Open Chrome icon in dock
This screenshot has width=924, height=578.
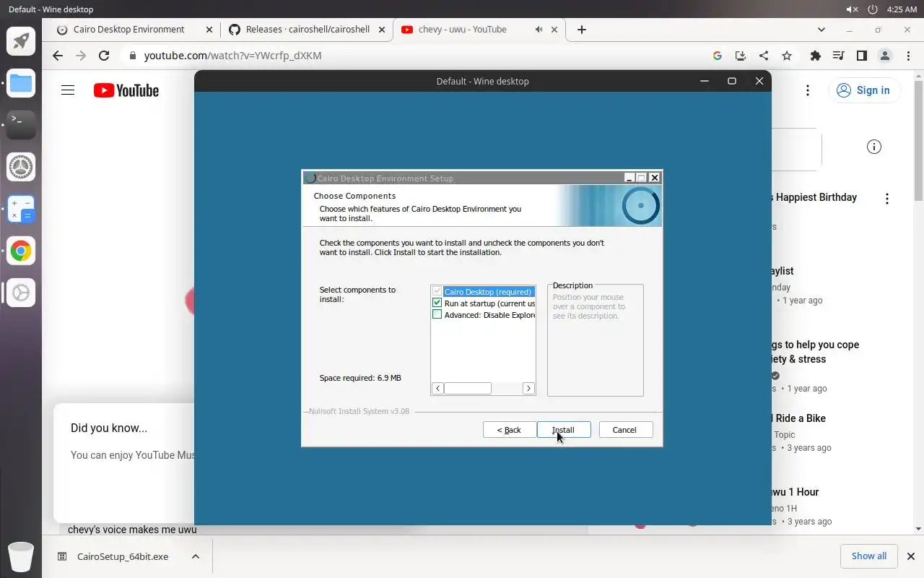21,251
